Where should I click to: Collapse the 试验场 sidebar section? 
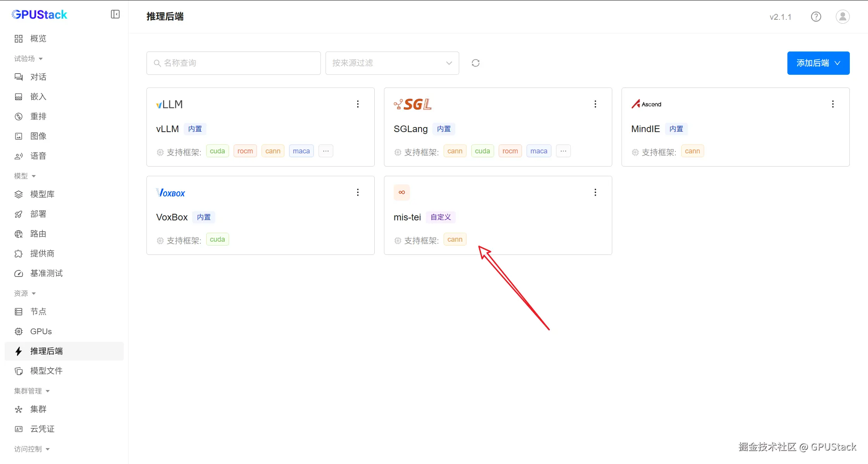pyautogui.click(x=29, y=58)
